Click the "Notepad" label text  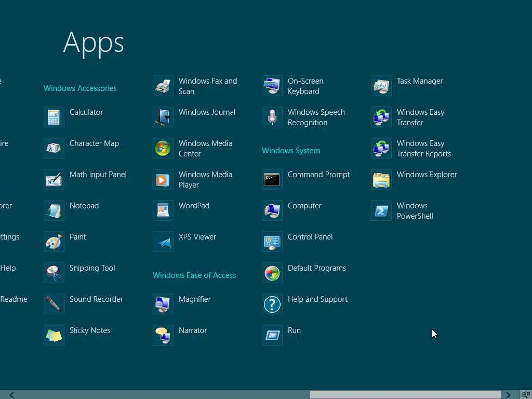(x=84, y=206)
